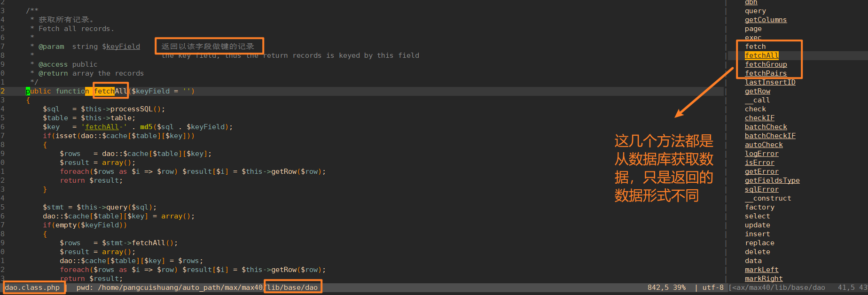The width and height of the screenshot is (868, 295).
Task: Select autoCheck in the tag list
Action: pos(764,145)
